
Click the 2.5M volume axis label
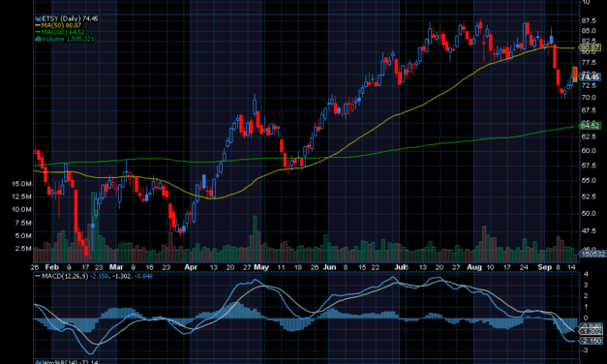coord(23,248)
